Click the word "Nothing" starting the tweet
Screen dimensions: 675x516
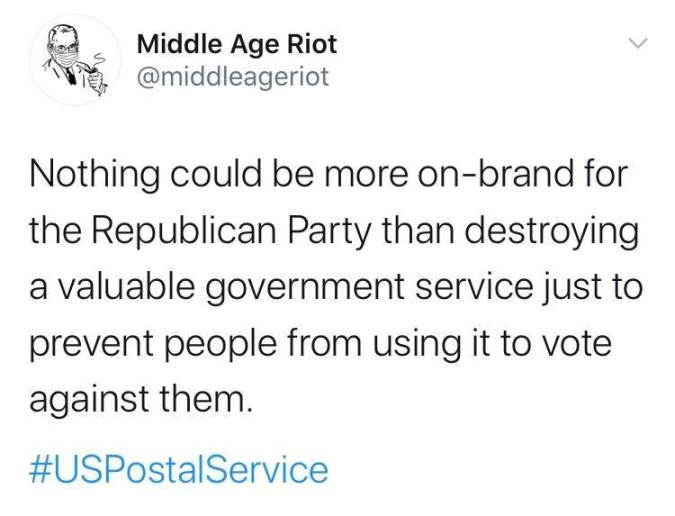(94, 175)
